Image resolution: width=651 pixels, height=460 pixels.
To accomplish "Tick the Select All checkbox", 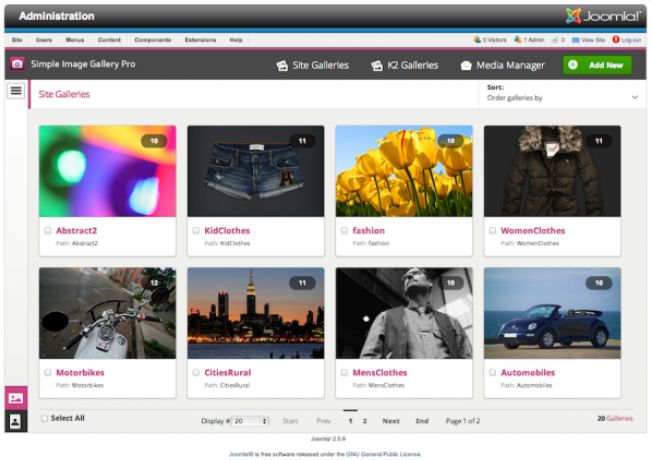I will tap(44, 418).
